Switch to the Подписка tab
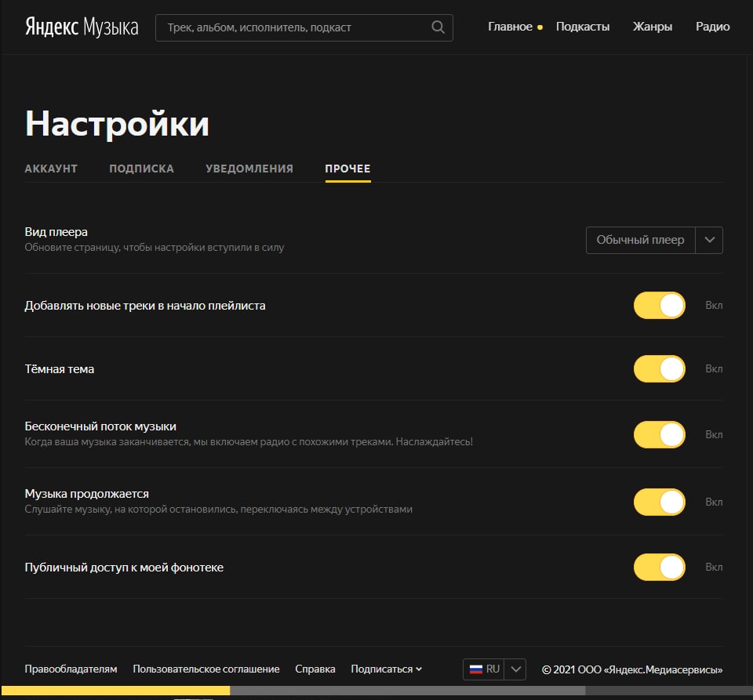This screenshot has height=700, width=753. click(x=141, y=169)
